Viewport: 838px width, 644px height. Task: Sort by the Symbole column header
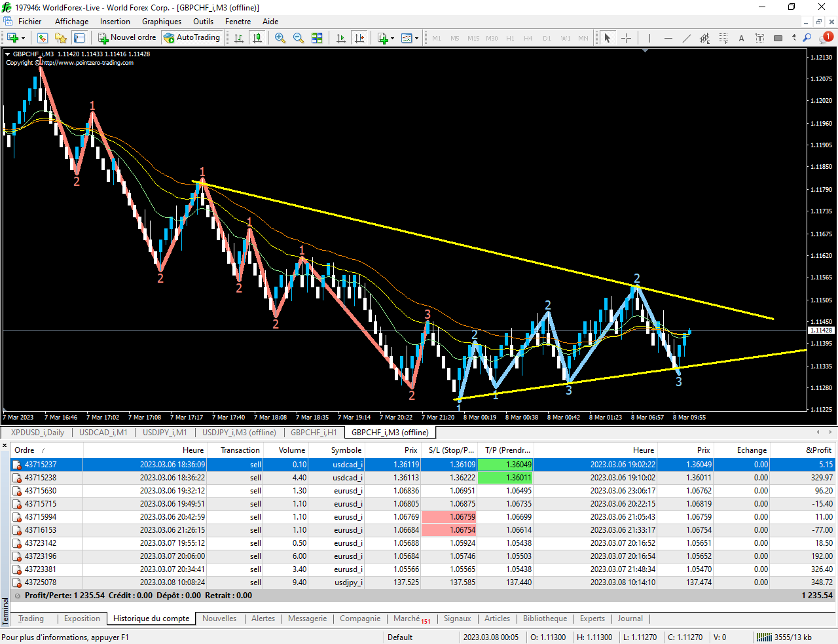click(337, 450)
